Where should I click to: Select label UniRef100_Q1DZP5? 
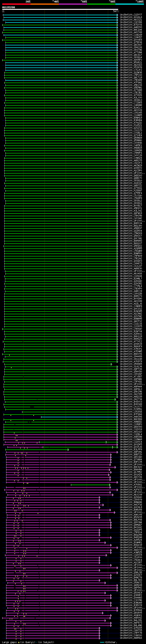[x=131, y=530]
